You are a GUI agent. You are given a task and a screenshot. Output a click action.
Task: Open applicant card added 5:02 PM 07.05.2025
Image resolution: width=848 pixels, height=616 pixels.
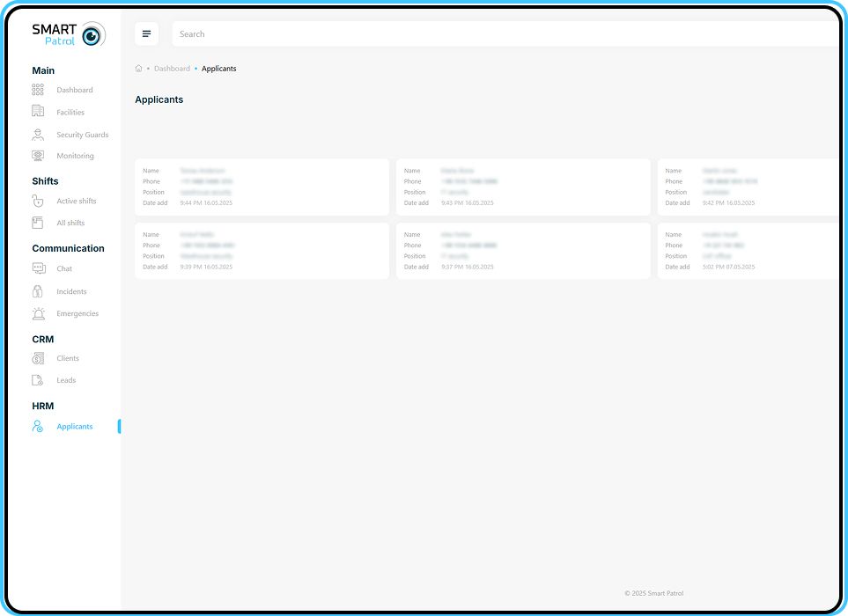748,251
